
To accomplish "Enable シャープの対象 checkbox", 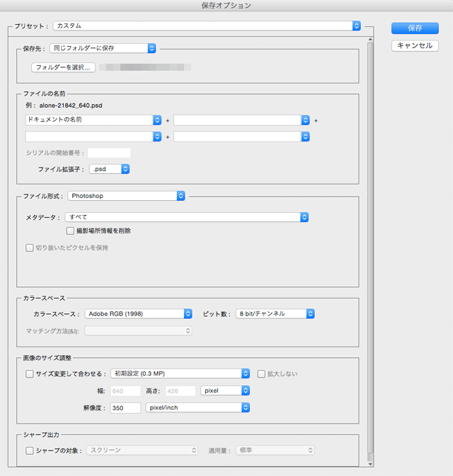I will (x=29, y=451).
